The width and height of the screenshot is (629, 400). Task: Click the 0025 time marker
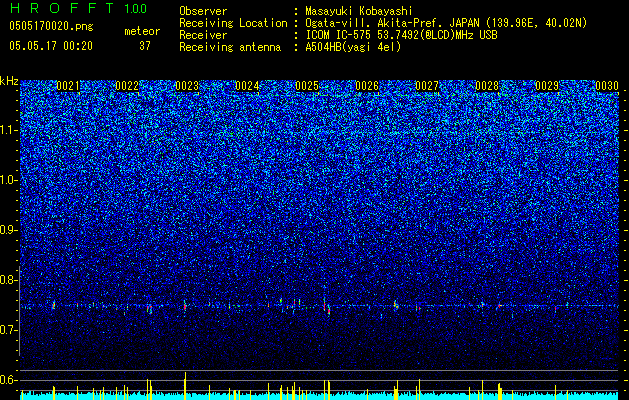tap(307, 86)
